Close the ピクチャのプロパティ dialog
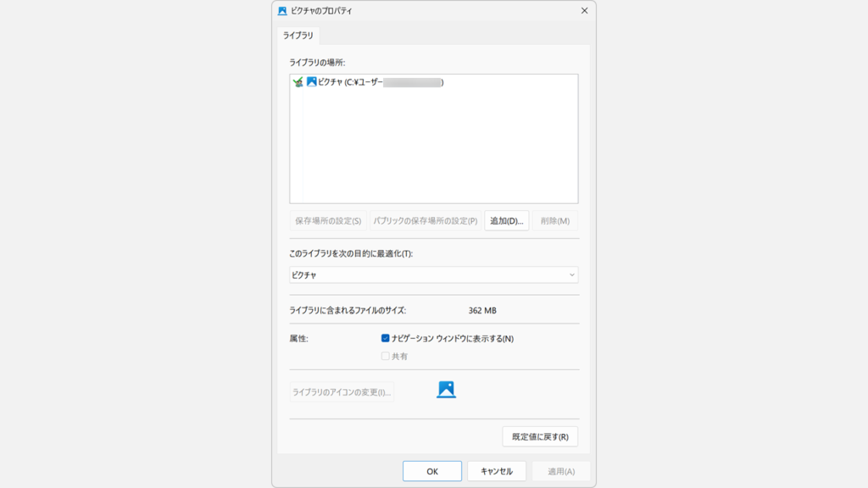Viewport: 868px width, 488px height. tap(584, 10)
